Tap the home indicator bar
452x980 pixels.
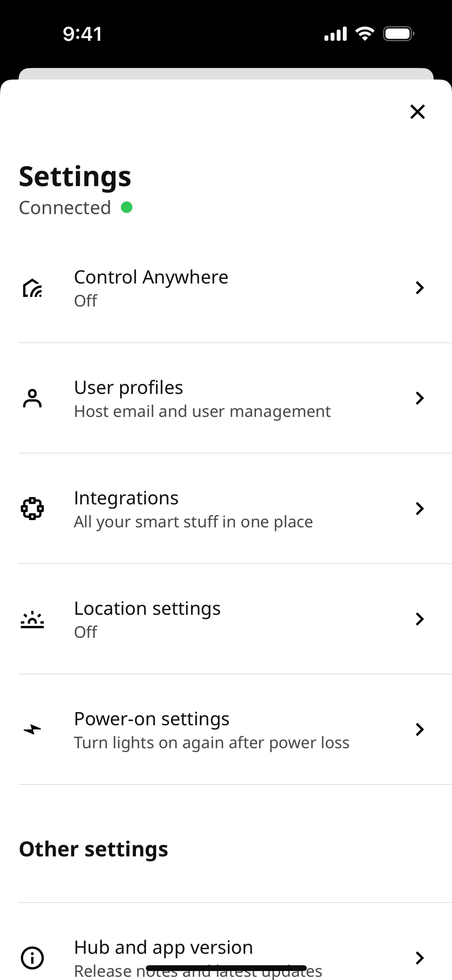coord(226,968)
